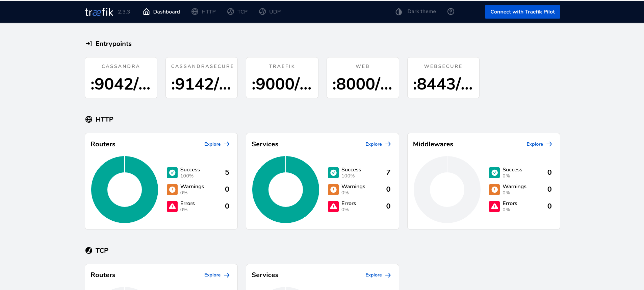644x290 pixels.
Task: Click the HTTP Middlewares card title
Action: coord(433,144)
